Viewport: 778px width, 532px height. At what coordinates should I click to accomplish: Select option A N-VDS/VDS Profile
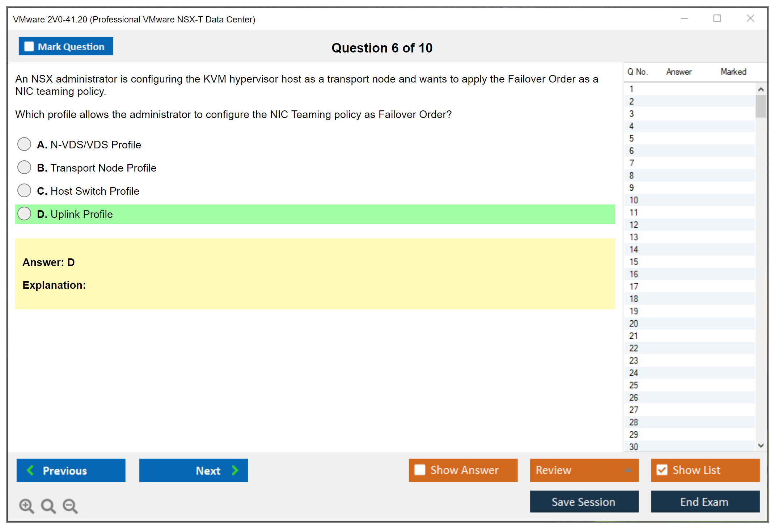click(x=24, y=144)
